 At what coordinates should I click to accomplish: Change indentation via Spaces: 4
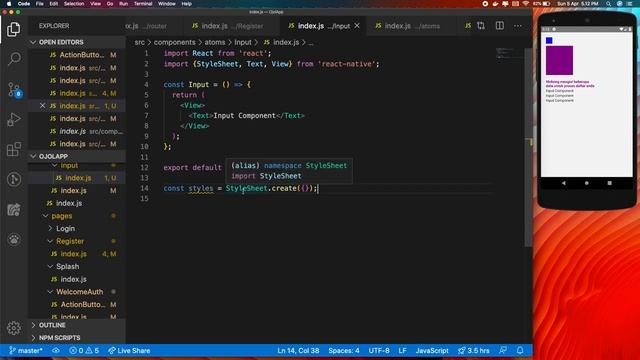(x=344, y=351)
